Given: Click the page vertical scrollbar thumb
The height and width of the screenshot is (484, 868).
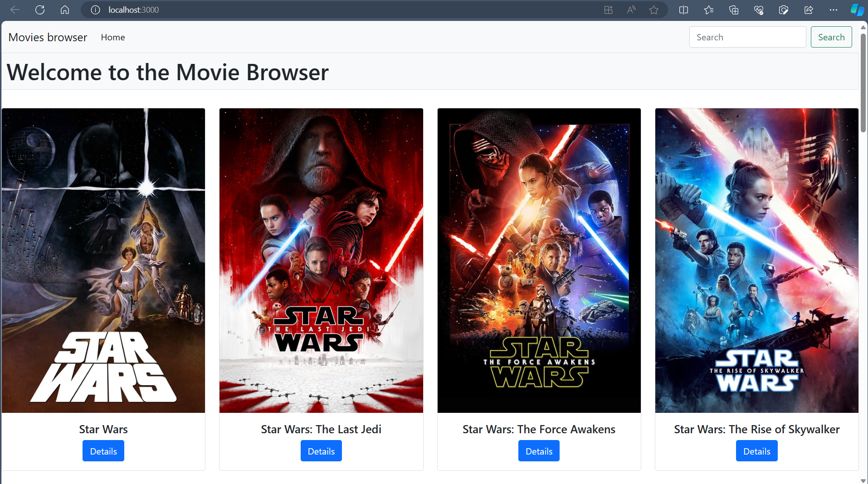Looking at the screenshot, I should pos(863,82).
